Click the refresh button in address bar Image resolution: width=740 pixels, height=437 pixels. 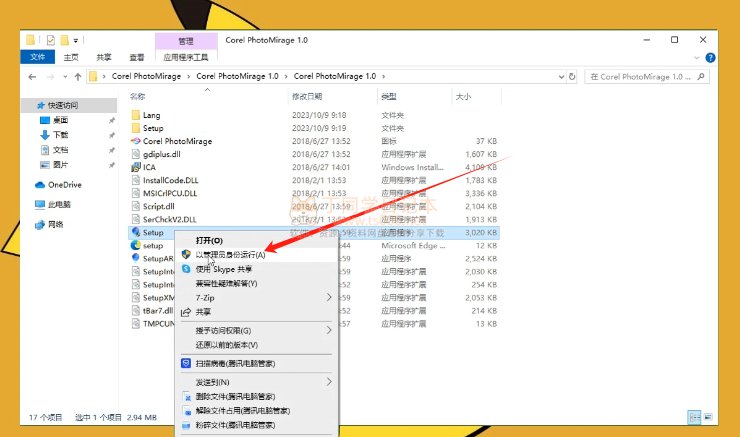coord(572,76)
